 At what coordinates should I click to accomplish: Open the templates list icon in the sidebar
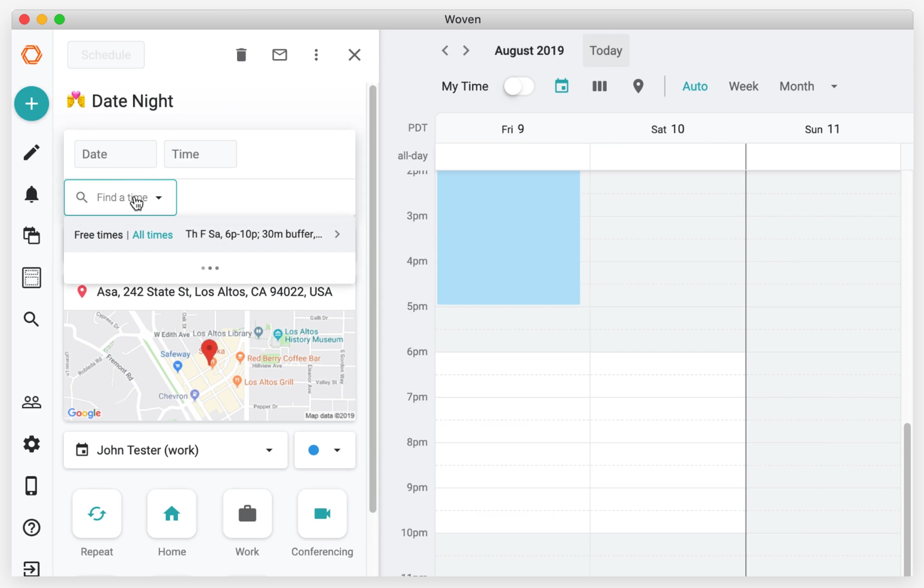[31, 278]
